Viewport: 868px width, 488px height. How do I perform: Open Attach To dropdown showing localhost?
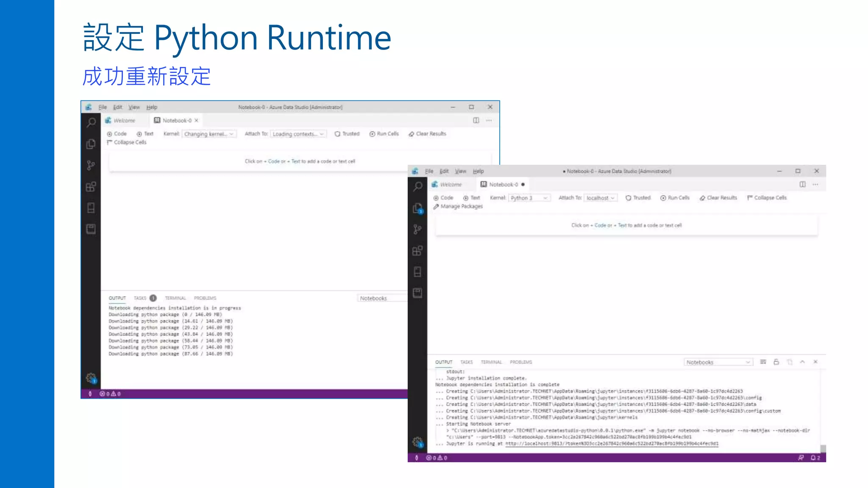[601, 198]
